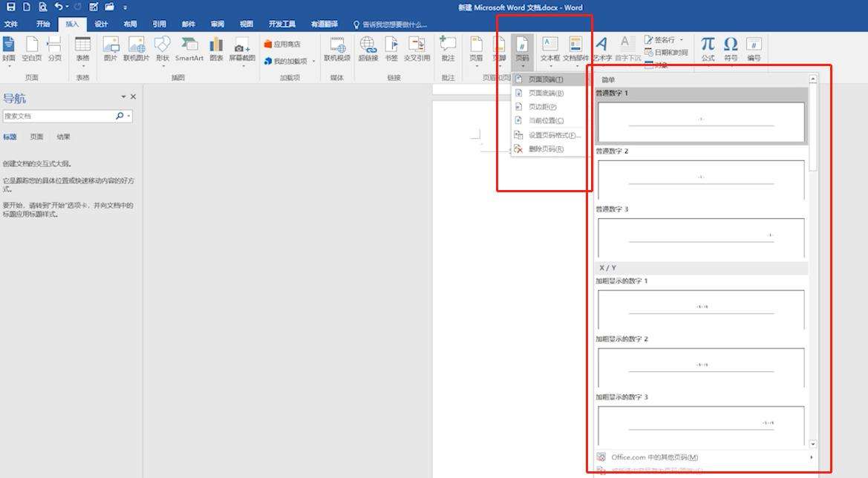868x478 pixels.
Task: Switch to the 视图 ribbon tab
Action: coord(247,24)
